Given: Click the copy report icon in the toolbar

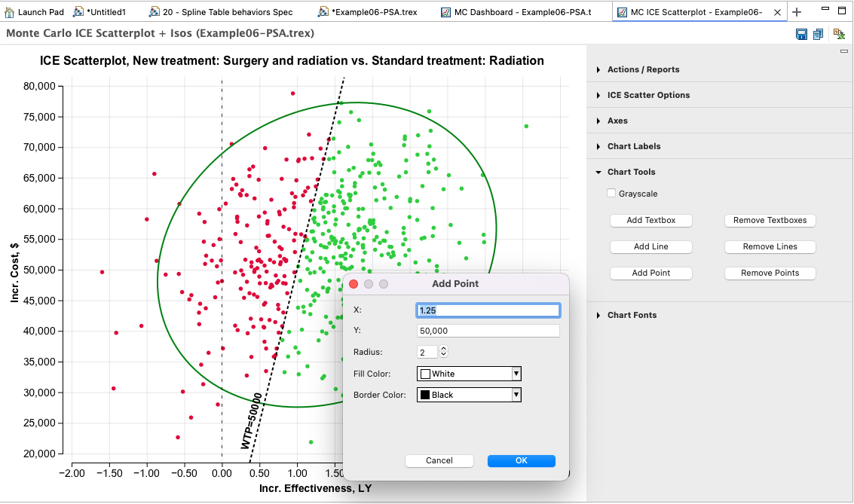Looking at the screenshot, I should [x=819, y=34].
